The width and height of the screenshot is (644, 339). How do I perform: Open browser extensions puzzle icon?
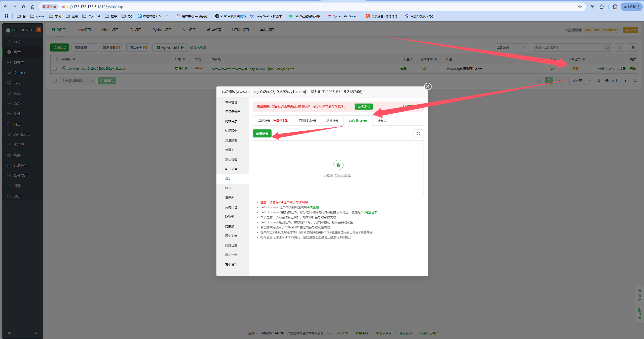coord(601,7)
